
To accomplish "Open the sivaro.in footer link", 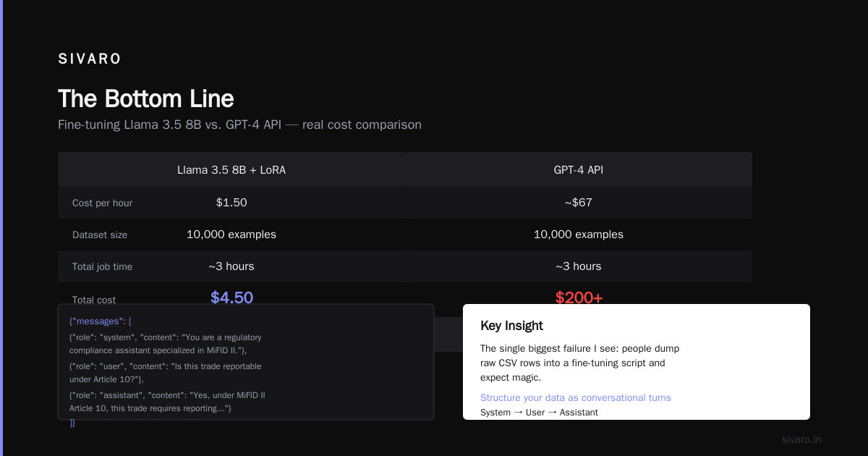I will click(x=801, y=439).
